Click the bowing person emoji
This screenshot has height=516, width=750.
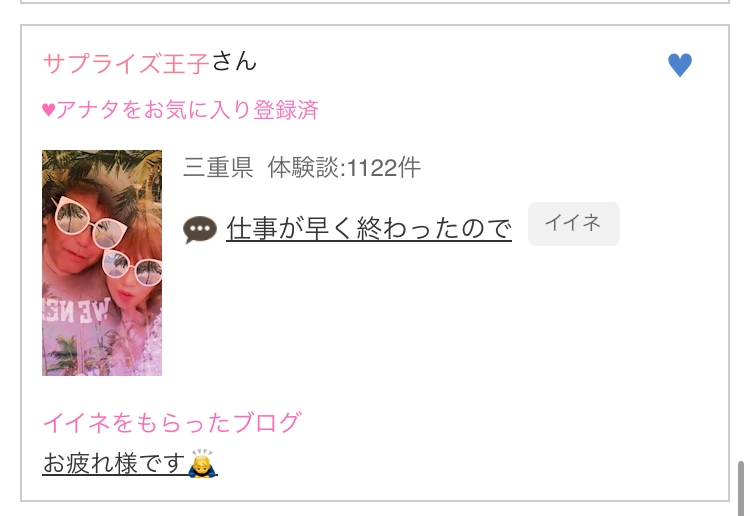click(202, 463)
